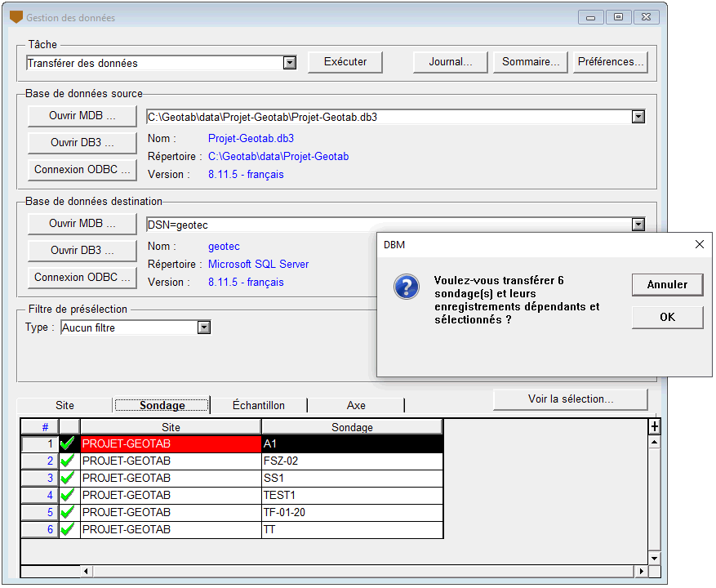
Task: Click the Exécuter button
Action: click(345, 62)
